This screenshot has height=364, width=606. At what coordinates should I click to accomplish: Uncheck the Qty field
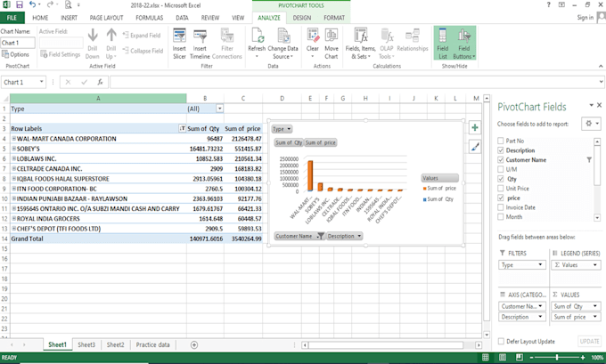(x=501, y=179)
